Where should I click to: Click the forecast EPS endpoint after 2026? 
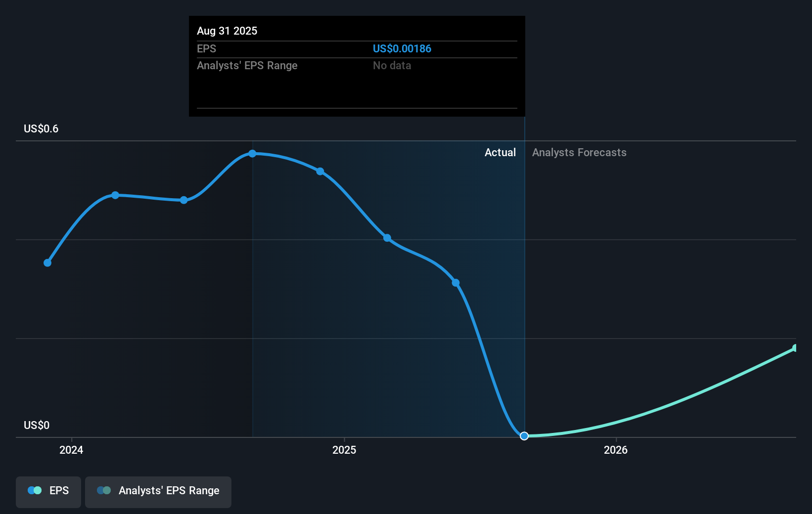pyautogui.click(x=795, y=348)
